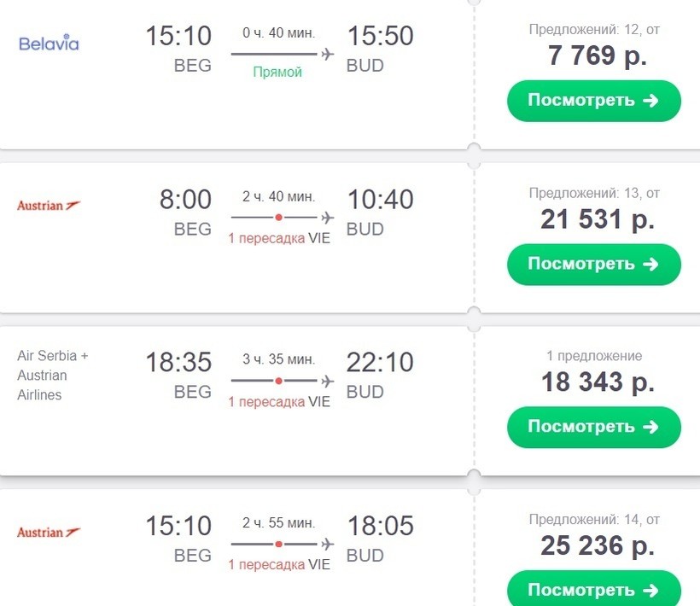
Task: Click red layover dot on 18:35 flight
Action: (x=278, y=381)
